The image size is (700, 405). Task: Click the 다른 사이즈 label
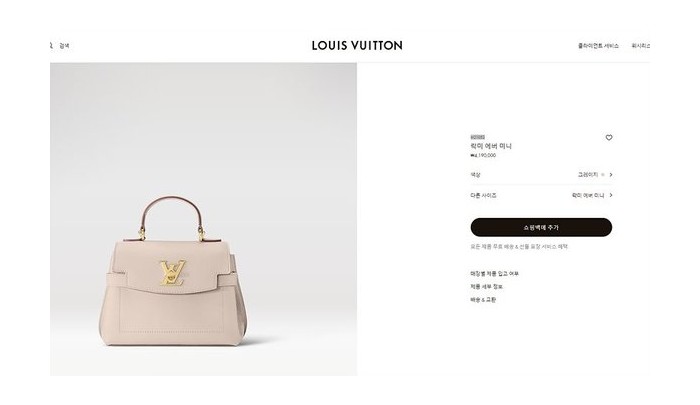click(x=483, y=196)
